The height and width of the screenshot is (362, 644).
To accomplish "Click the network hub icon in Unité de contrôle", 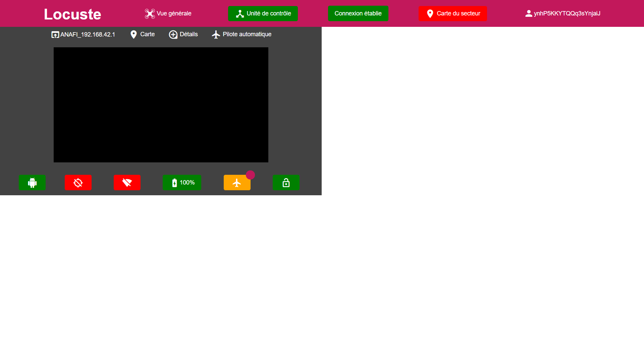I will tap(240, 14).
